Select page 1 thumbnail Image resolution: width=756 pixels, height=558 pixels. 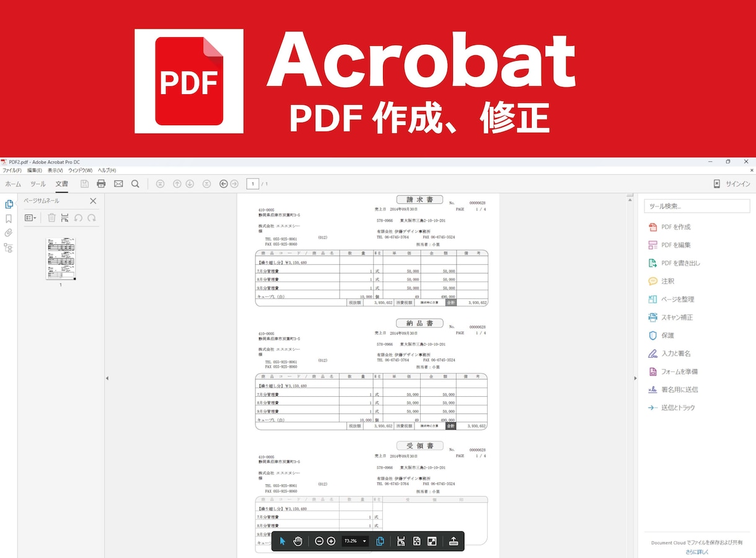coord(61,259)
